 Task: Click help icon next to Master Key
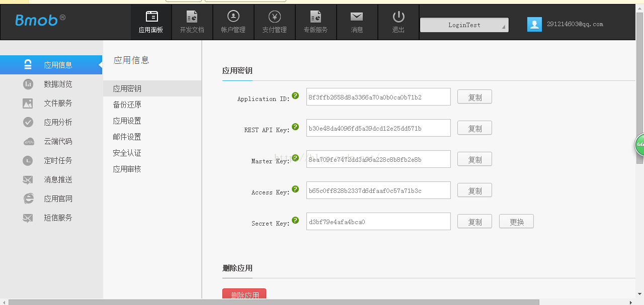[x=295, y=158]
